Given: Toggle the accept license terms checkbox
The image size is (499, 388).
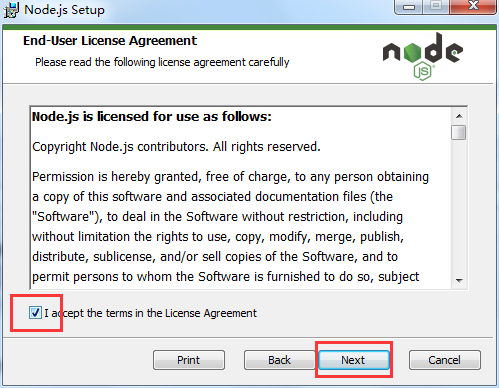Looking at the screenshot, I should (x=35, y=313).
